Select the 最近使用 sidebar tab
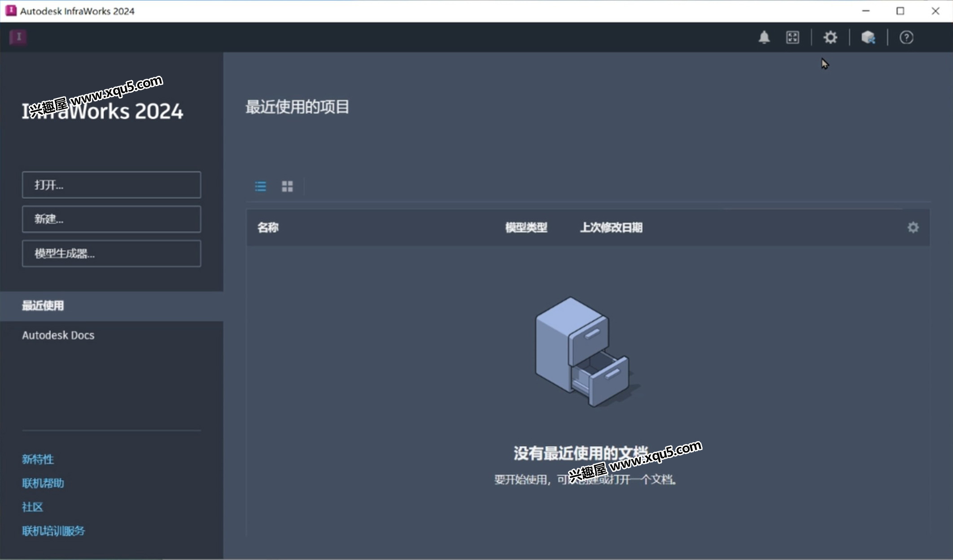The width and height of the screenshot is (953, 560). tap(43, 306)
